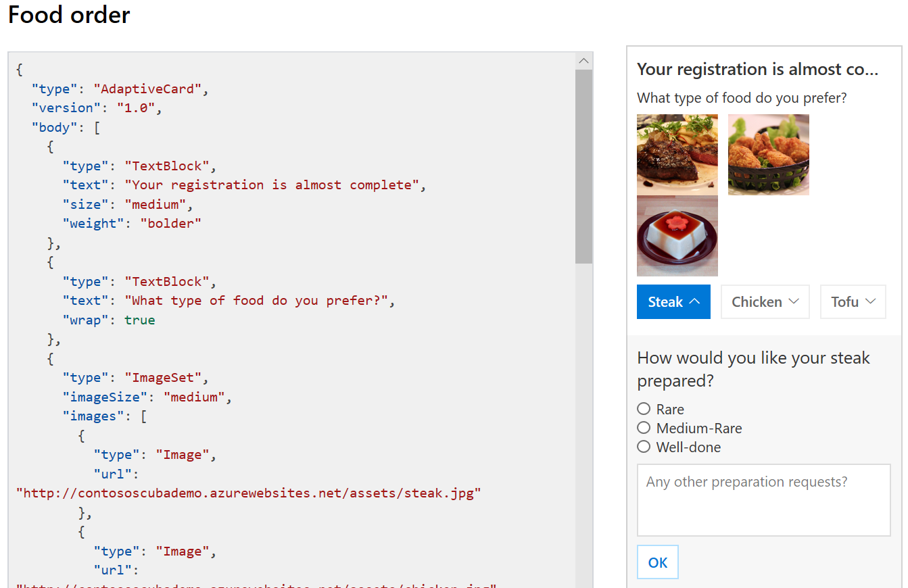Open the Tofu dropdown
This screenshot has width=908, height=588.
coord(853,301)
